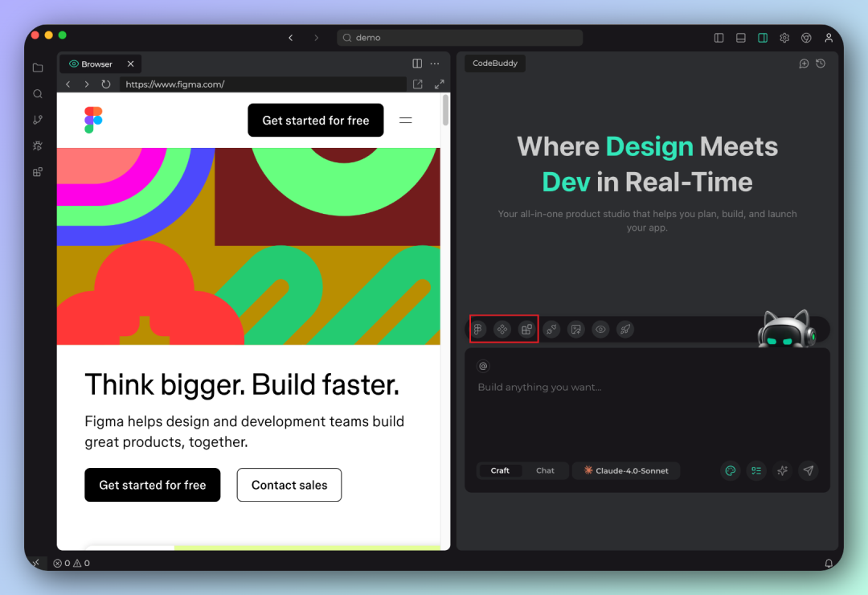Click the Chrome-style browser icon in title bar
Viewport: 868px width, 595px height.
807,38
